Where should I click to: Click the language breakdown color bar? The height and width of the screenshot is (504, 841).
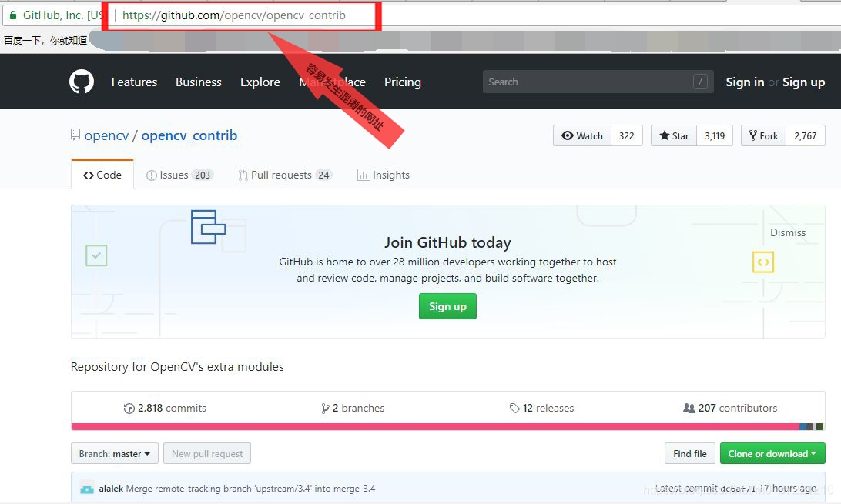pyautogui.click(x=447, y=427)
